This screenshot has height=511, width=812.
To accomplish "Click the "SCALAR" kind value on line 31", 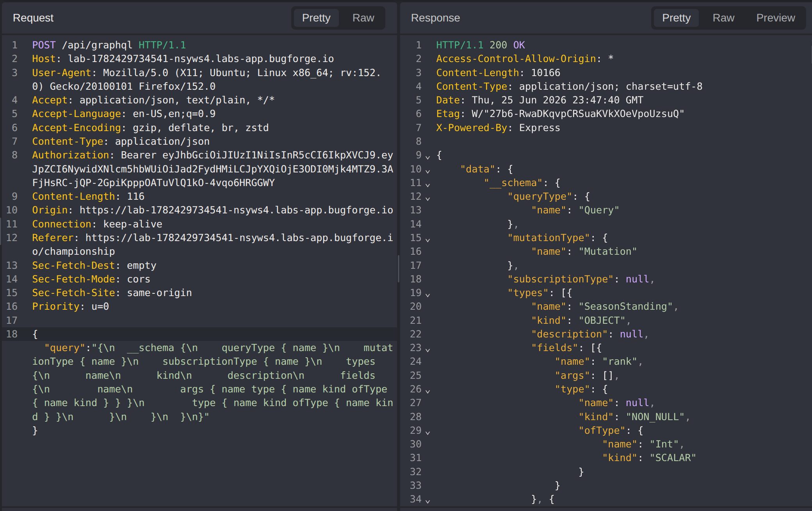I will point(673,458).
